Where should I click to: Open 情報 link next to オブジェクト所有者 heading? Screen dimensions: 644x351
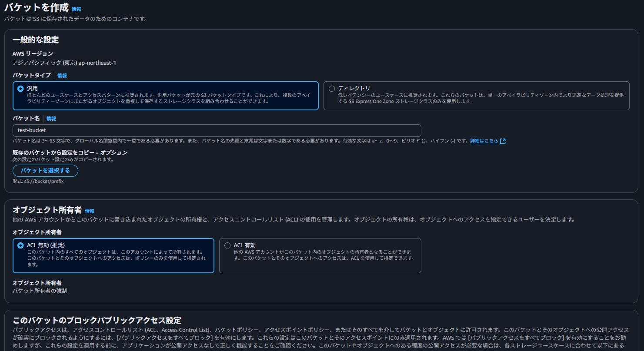pyautogui.click(x=90, y=211)
